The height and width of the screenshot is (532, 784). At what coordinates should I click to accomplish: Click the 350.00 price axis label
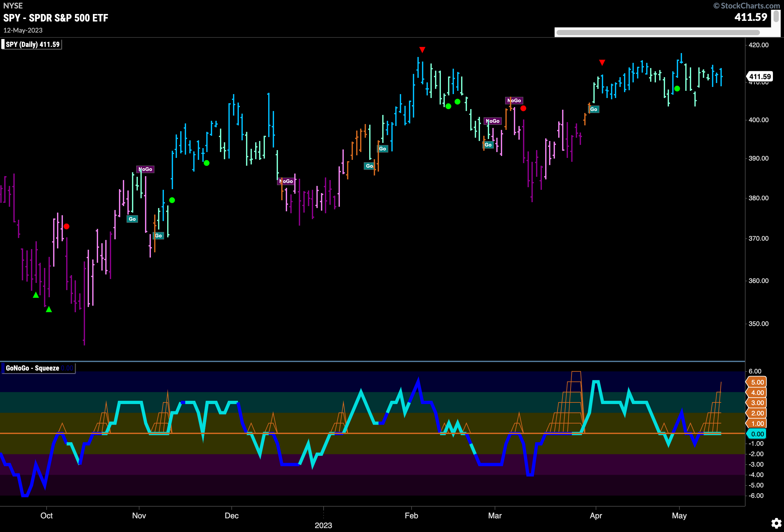(x=758, y=324)
